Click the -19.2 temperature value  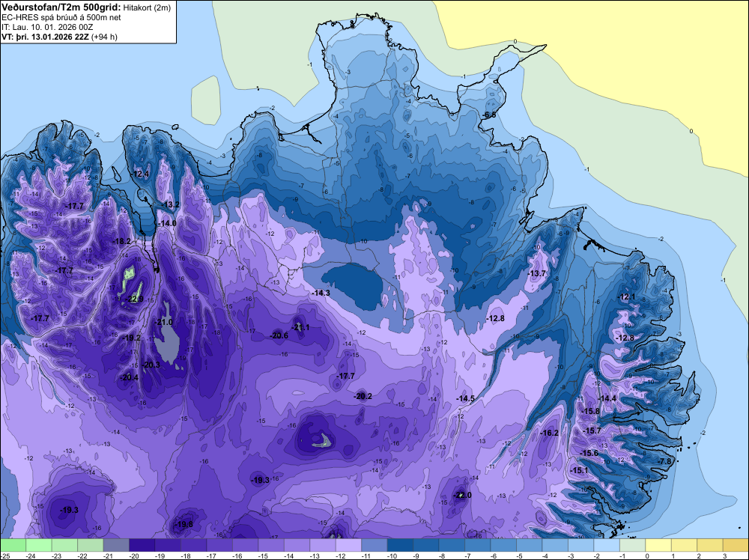(x=133, y=338)
